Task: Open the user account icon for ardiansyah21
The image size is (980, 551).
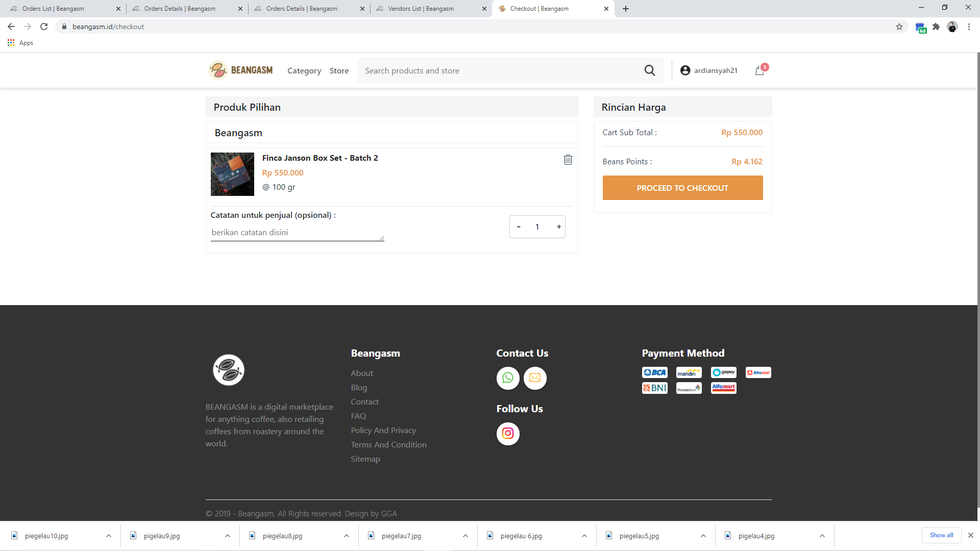Action: point(685,70)
